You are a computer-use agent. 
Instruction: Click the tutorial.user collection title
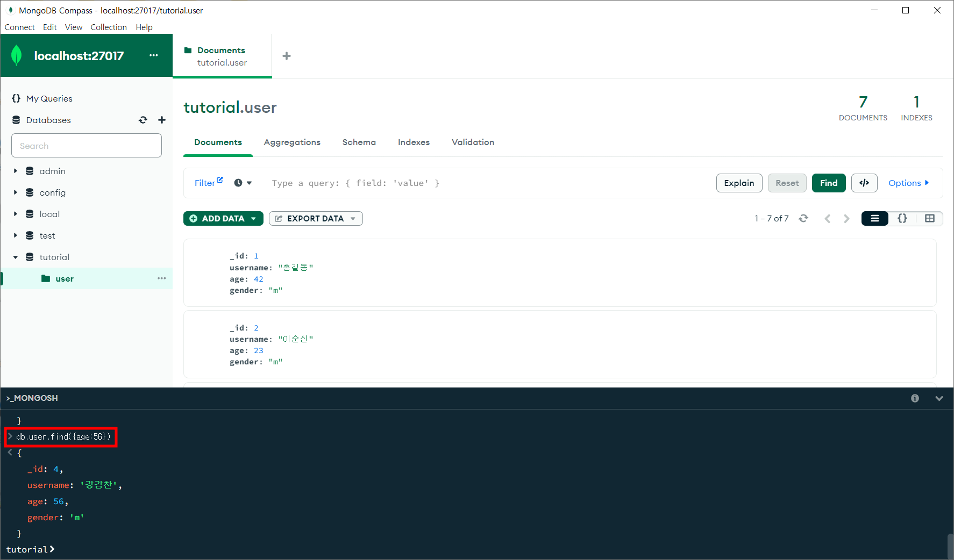(x=230, y=107)
